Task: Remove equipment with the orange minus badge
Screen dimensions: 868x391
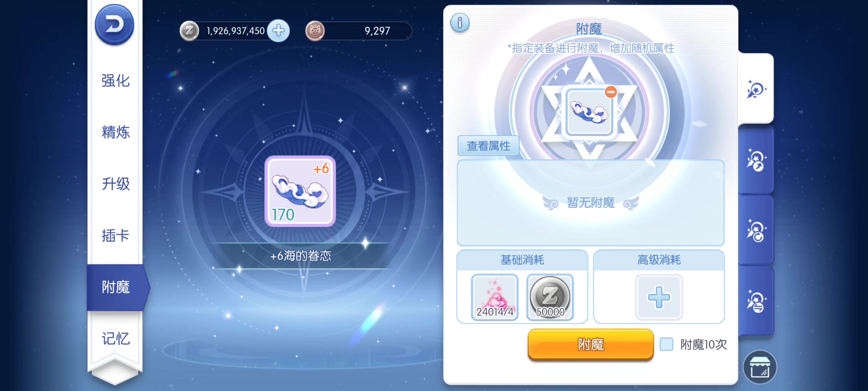Action: pyautogui.click(x=610, y=92)
